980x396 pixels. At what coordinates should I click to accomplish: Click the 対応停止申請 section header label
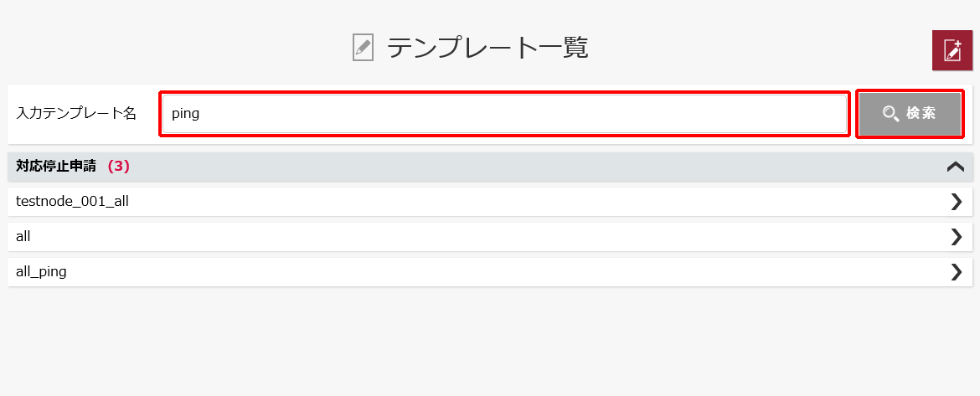56,166
